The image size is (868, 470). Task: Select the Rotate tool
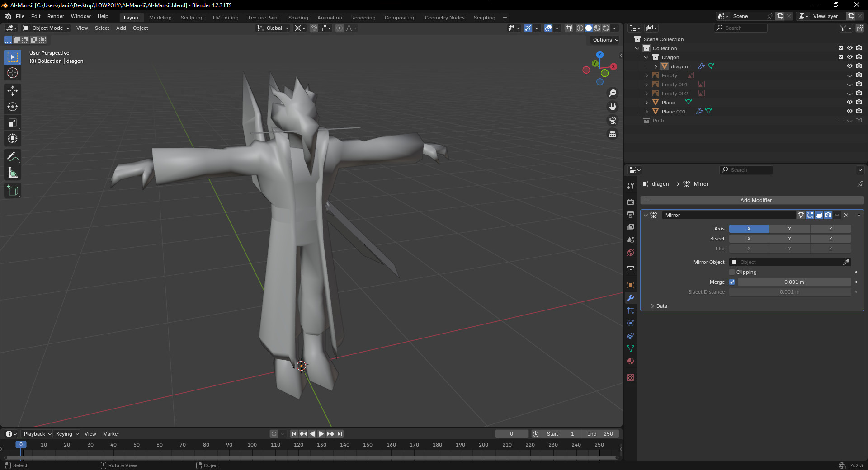[x=13, y=107]
